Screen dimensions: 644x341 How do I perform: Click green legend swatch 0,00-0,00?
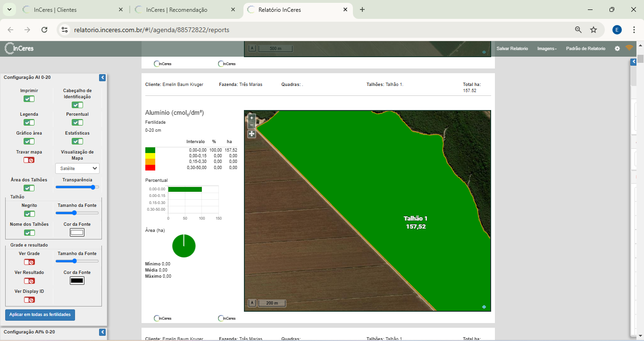(150, 150)
